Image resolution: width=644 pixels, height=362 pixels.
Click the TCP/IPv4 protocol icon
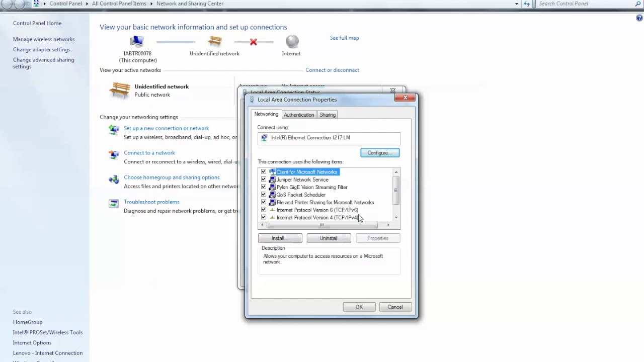tap(272, 218)
